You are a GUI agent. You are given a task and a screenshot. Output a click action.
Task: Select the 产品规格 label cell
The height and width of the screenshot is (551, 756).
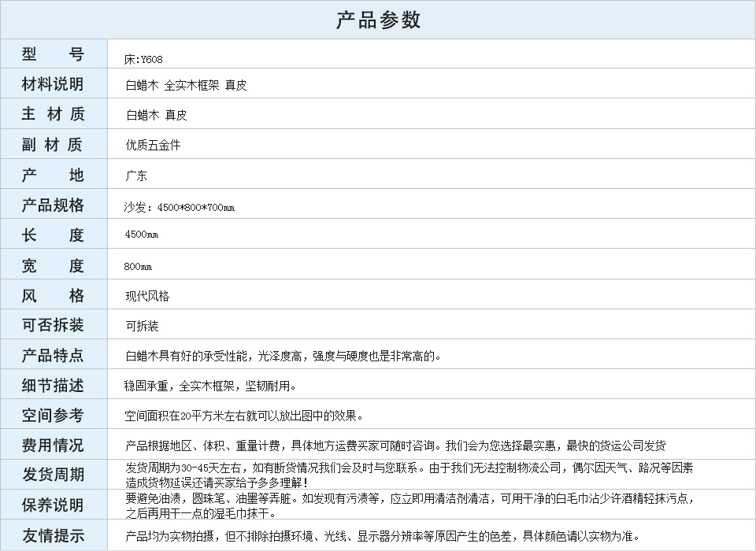(x=54, y=205)
